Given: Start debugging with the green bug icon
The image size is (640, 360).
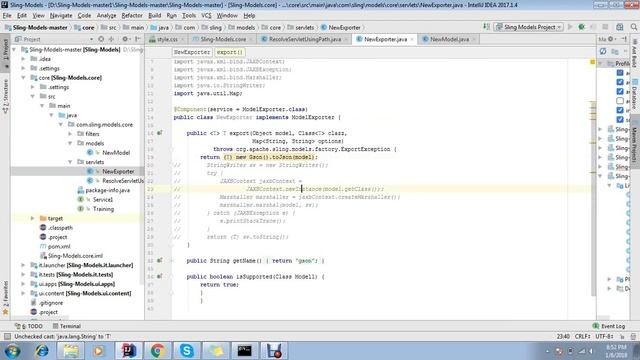Looking at the screenshot, I should pos(582,27).
